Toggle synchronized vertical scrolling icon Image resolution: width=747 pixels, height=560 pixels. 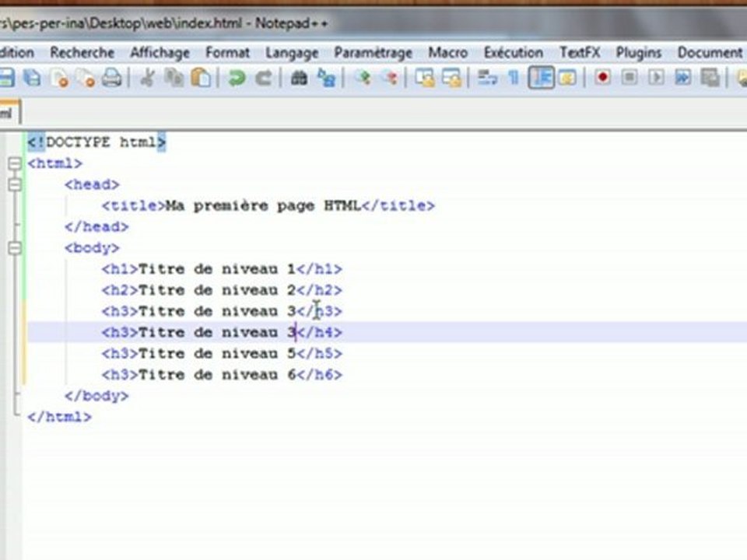point(425,78)
